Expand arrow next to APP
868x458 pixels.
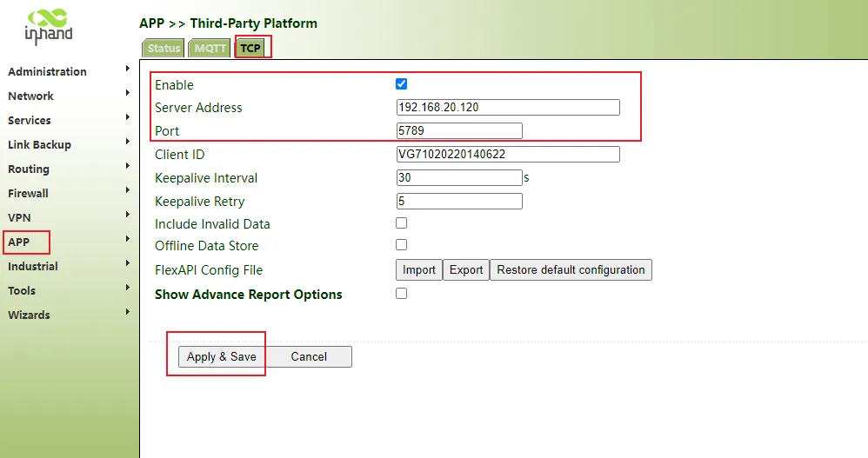128,239
